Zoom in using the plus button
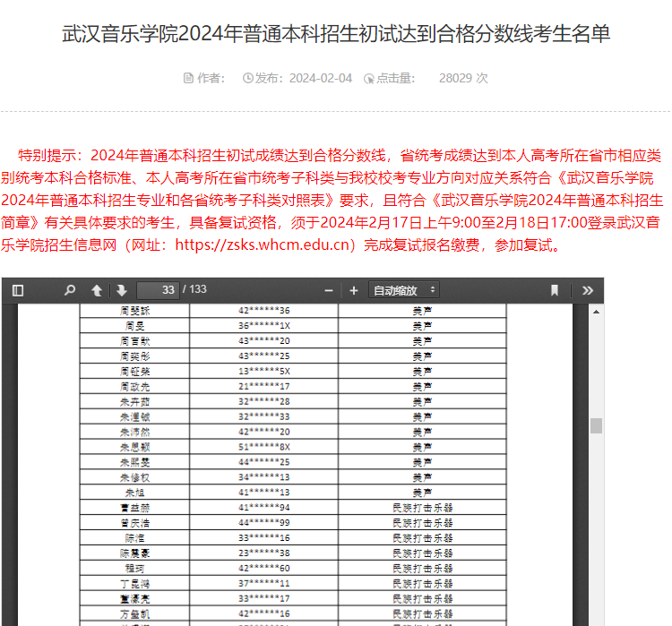This screenshot has width=672, height=626. point(354,290)
